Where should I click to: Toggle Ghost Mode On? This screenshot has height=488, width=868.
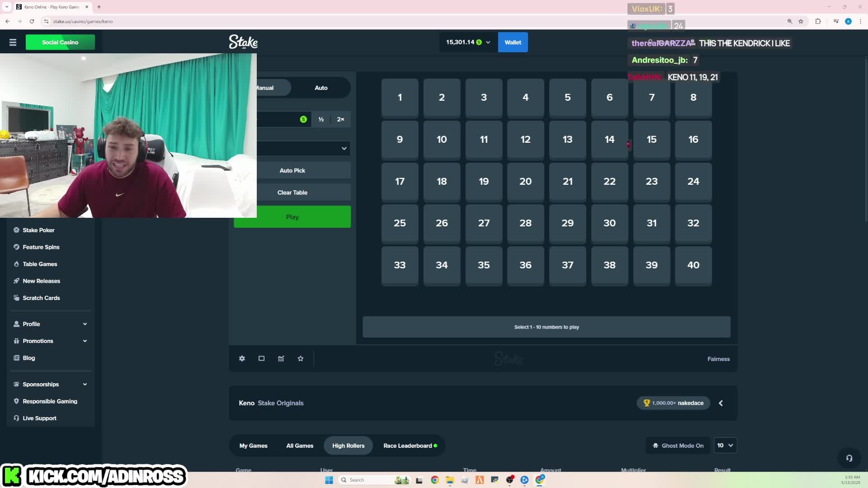tap(678, 446)
